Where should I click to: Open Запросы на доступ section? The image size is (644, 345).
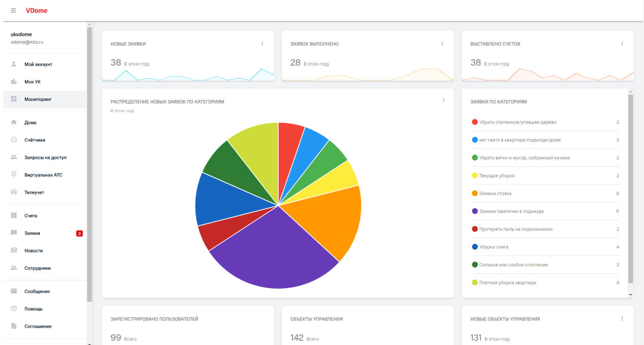(x=45, y=158)
